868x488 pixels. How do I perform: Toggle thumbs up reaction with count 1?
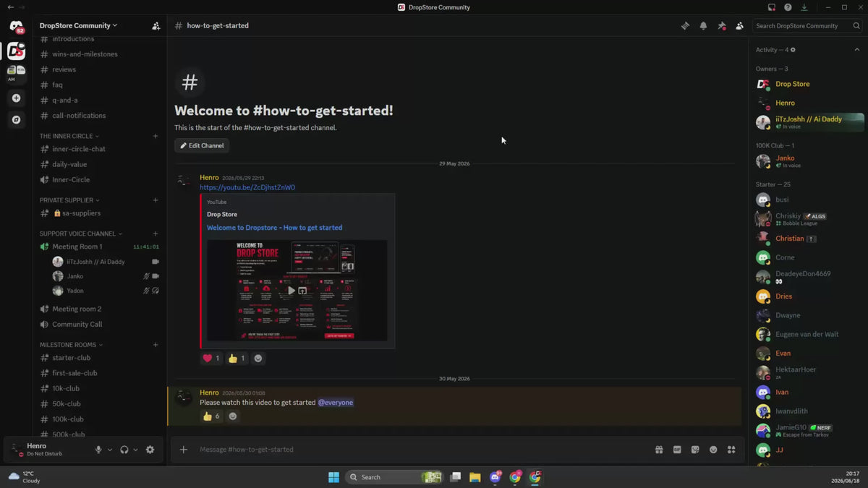(237, 358)
